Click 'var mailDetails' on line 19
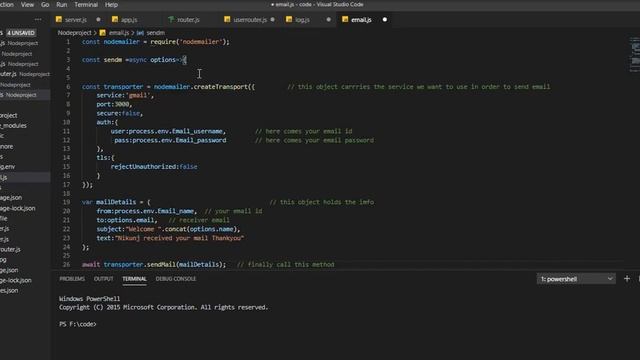 point(109,202)
